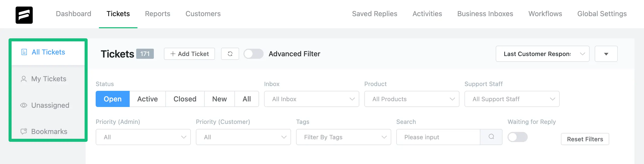
Task: Click the My Tickets person icon
Action: point(24,79)
